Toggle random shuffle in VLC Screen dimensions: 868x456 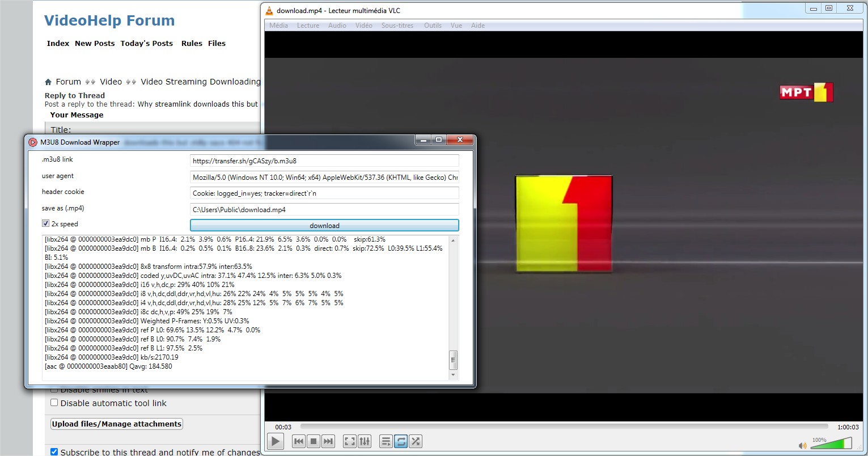[x=416, y=441]
